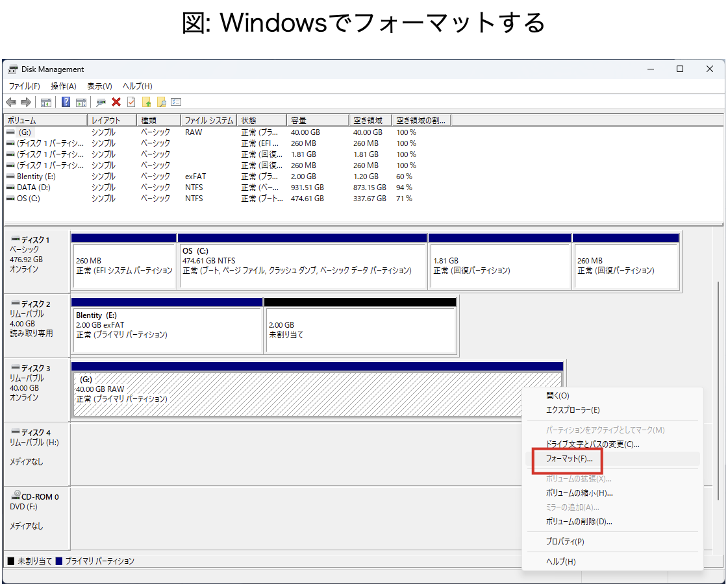Click the drive icon beside OS (C:) row
This screenshot has width=728, height=584.
click(10, 199)
